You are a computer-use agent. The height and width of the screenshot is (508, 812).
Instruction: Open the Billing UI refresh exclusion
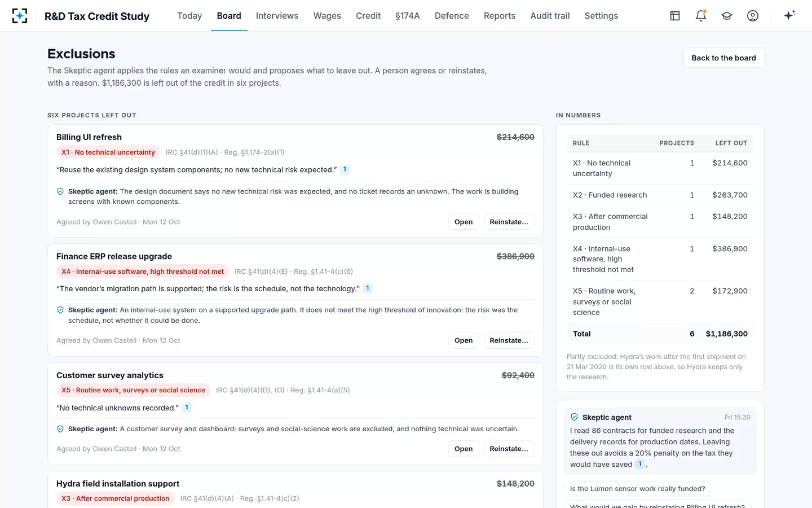point(464,222)
